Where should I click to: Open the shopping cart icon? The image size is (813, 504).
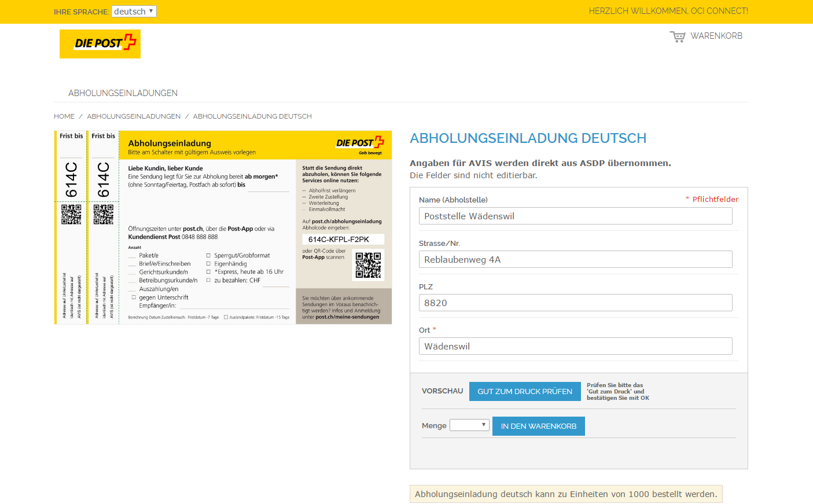[x=678, y=36]
